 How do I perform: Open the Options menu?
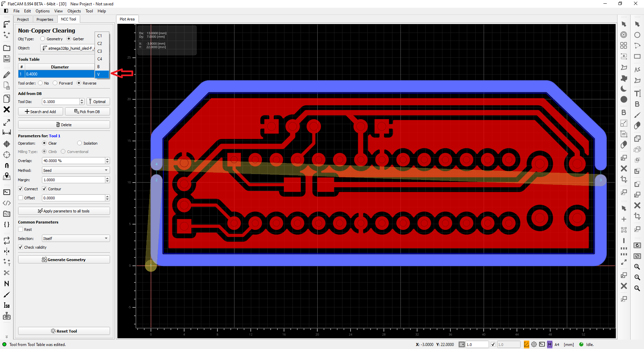pyautogui.click(x=43, y=11)
